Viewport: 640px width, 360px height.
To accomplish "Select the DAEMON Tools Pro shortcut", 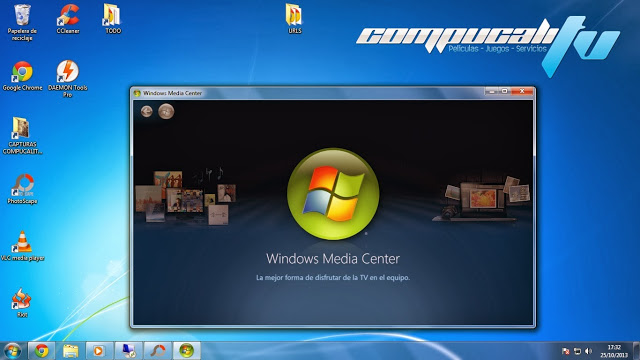I will (68, 79).
